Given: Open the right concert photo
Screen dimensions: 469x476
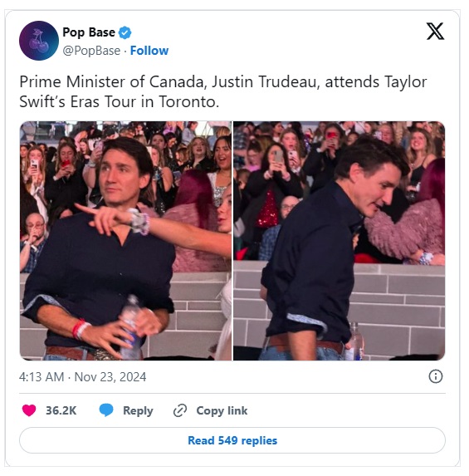Looking at the screenshot, I should click(340, 241).
